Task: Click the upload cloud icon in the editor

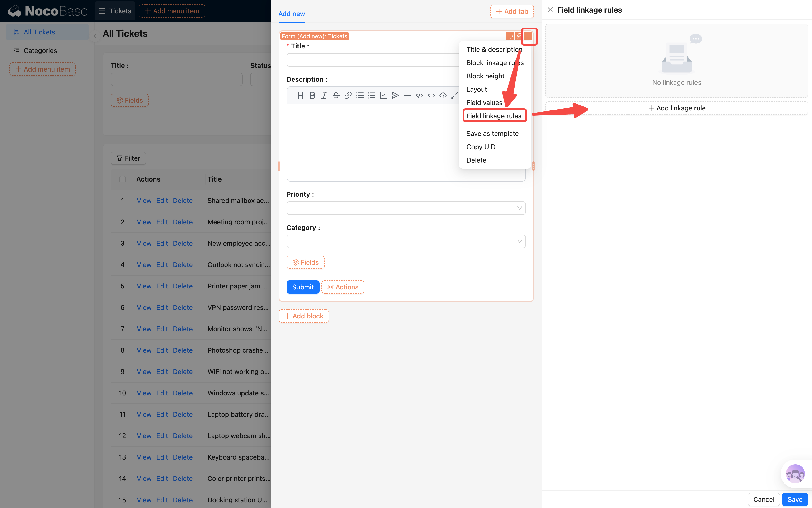Action: [443, 96]
